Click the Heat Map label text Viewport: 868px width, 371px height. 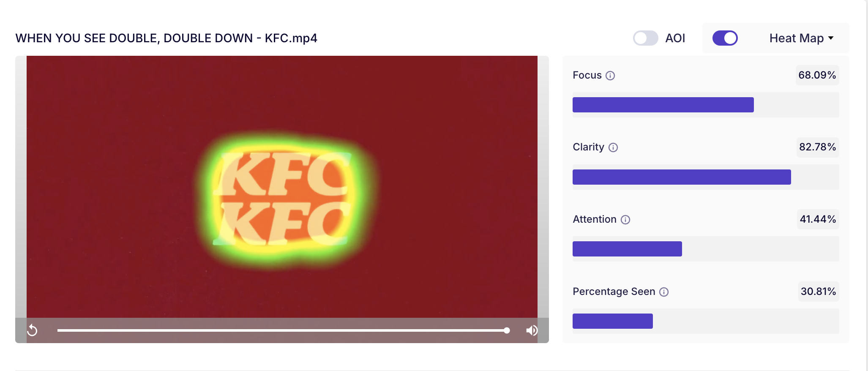[x=797, y=38]
